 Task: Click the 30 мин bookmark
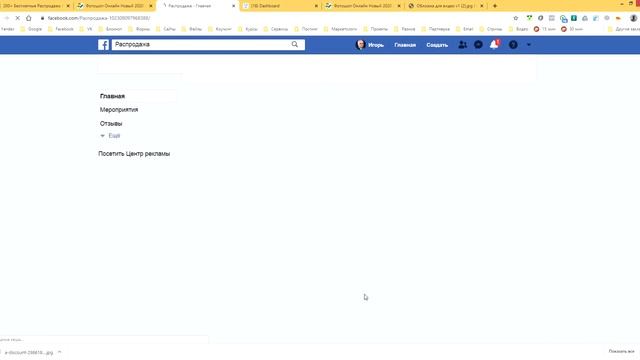coord(572,29)
